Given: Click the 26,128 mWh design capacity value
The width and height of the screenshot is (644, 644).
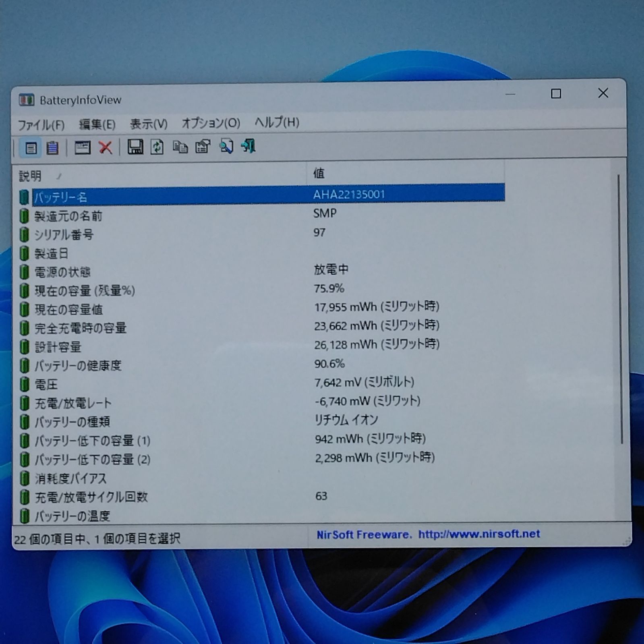Looking at the screenshot, I should [x=377, y=344].
